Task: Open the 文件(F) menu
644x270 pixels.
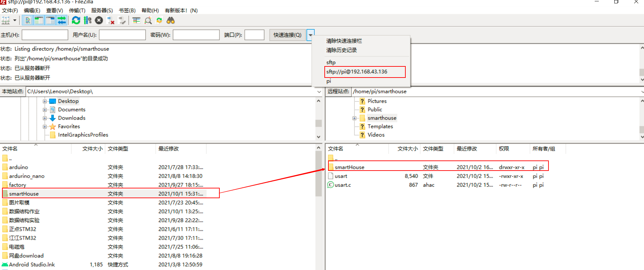Action: (x=10, y=10)
